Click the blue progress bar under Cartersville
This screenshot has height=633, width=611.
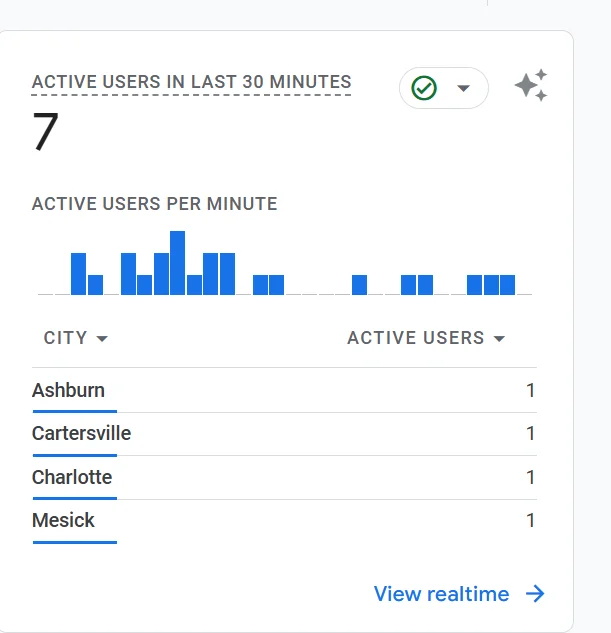click(75, 455)
